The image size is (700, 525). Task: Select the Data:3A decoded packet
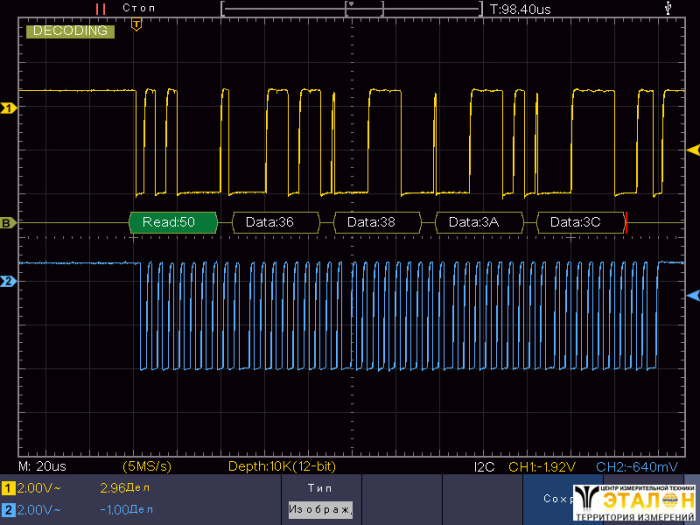tap(474, 222)
